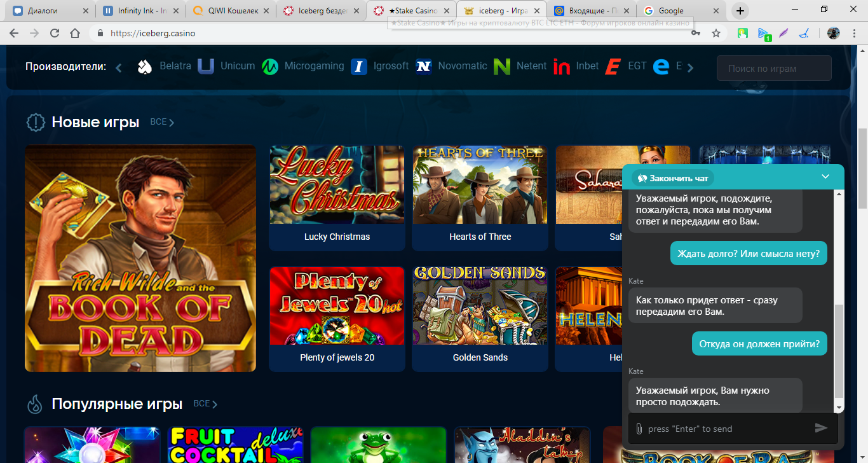Filter games by Igrosoft provider
The height and width of the screenshot is (463, 868).
380,66
